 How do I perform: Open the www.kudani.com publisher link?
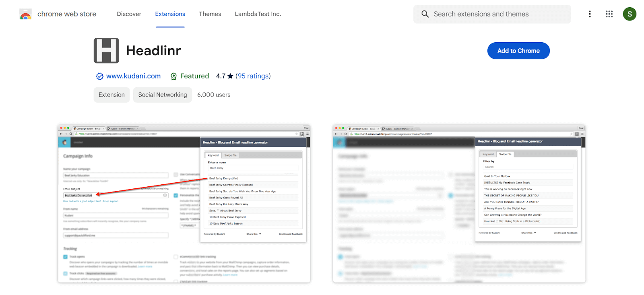133,76
